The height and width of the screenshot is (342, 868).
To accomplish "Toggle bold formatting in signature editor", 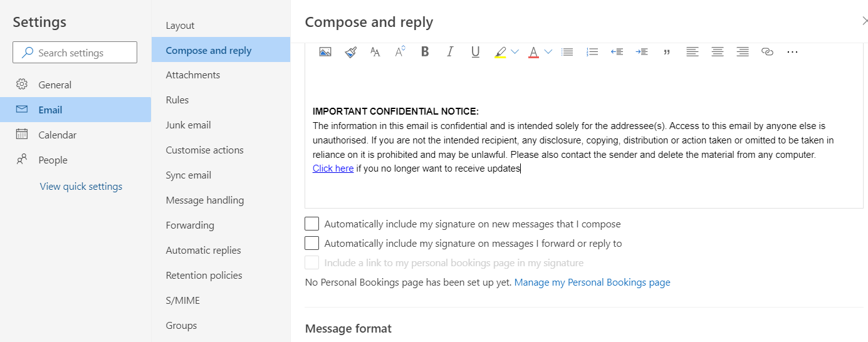I will pyautogui.click(x=425, y=52).
